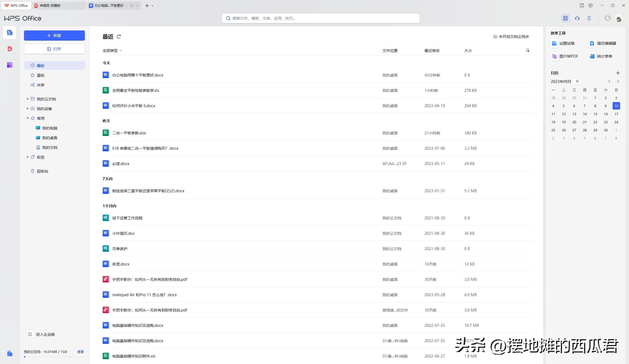Open new tab dropdown arrow
This screenshot has height=364, width=629.
[152, 6]
